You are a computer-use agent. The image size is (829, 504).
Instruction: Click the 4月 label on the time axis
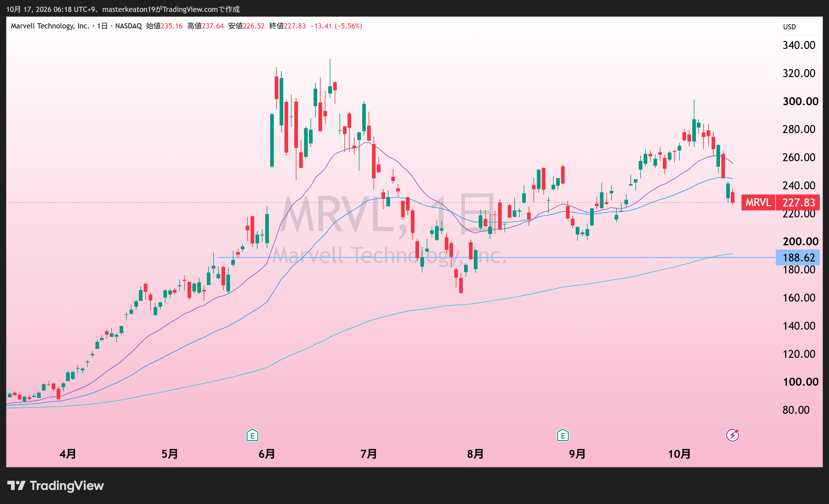tap(68, 454)
